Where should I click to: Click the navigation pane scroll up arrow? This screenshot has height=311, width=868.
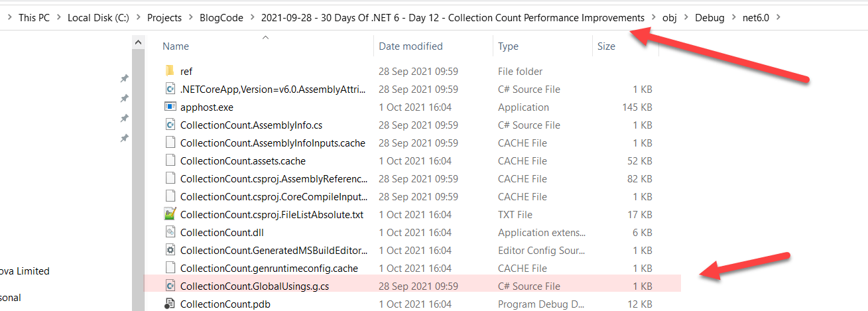point(139,42)
